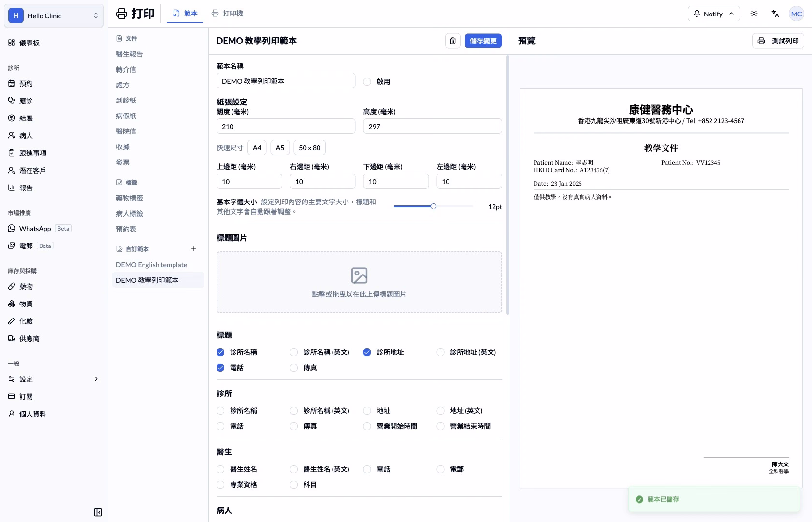Uncheck 電話 under 標題

[220, 368]
